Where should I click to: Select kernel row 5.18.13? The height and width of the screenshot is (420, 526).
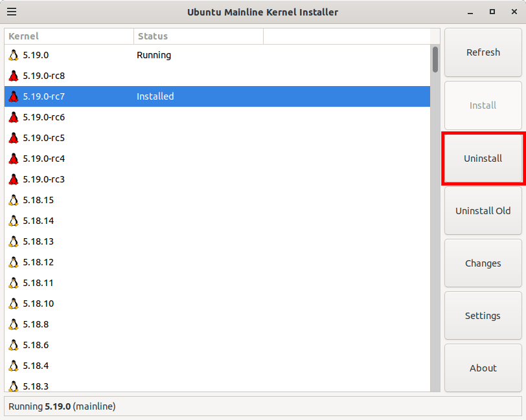tap(217, 241)
